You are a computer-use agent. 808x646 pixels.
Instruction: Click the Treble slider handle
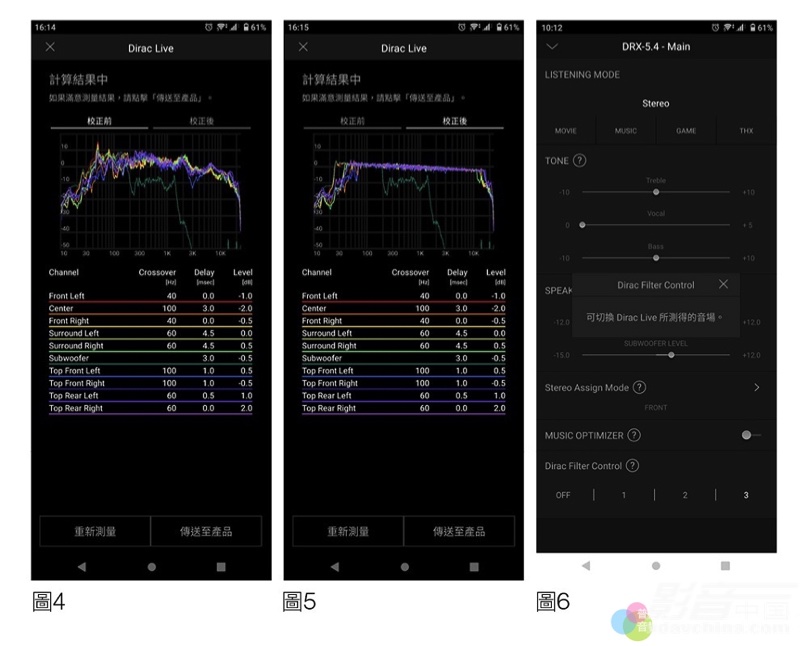[x=656, y=192]
